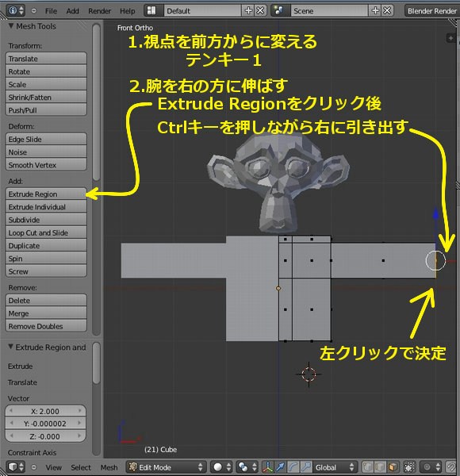Browse scenes icon next to Scene
The image size is (460, 476).
pos(281,10)
